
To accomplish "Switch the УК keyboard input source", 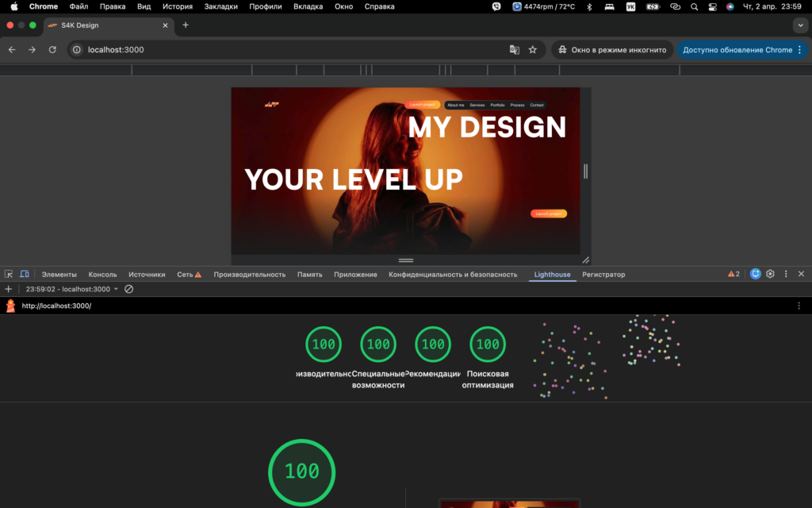I will [x=630, y=6].
